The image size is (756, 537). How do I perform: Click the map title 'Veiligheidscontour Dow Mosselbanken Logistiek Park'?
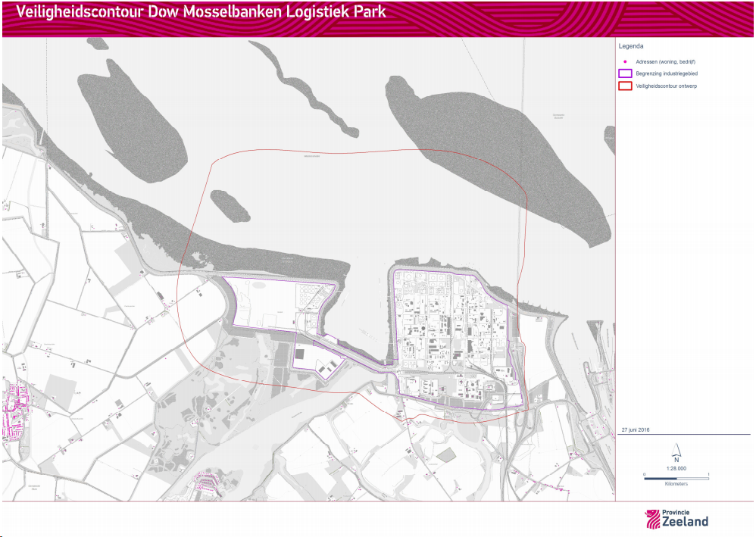click(x=201, y=12)
